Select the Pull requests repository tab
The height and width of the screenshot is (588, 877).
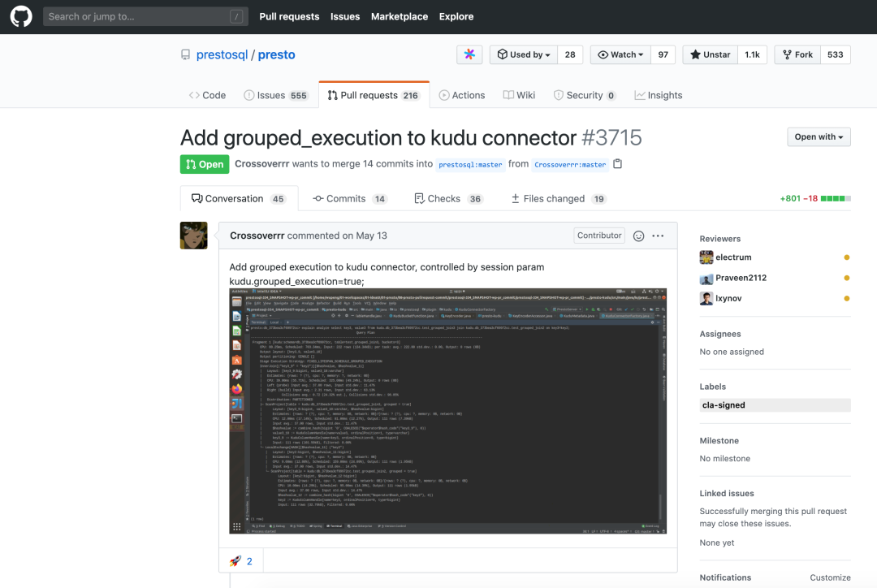click(x=374, y=95)
